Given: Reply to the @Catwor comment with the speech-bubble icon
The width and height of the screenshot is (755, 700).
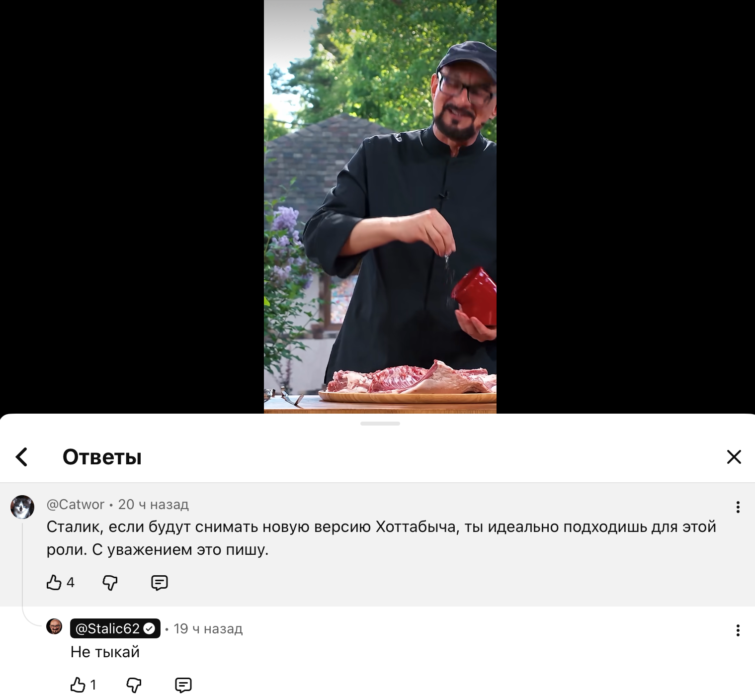Looking at the screenshot, I should click(x=159, y=582).
